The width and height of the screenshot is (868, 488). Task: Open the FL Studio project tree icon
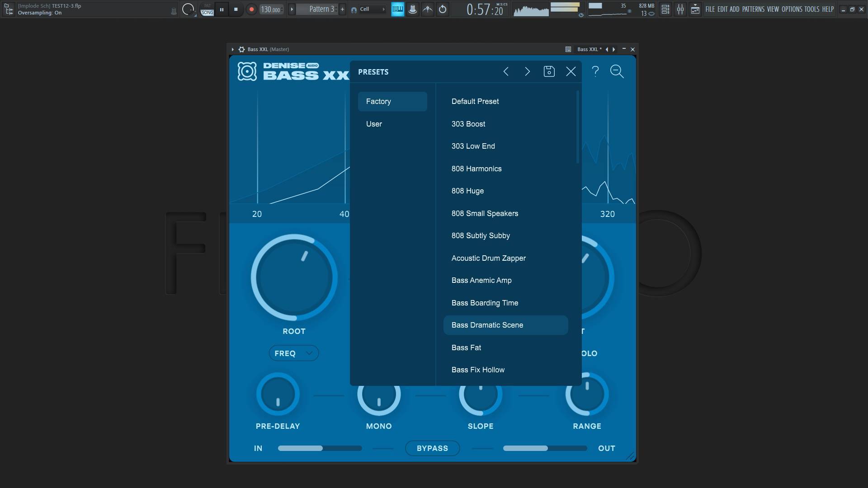9,9
